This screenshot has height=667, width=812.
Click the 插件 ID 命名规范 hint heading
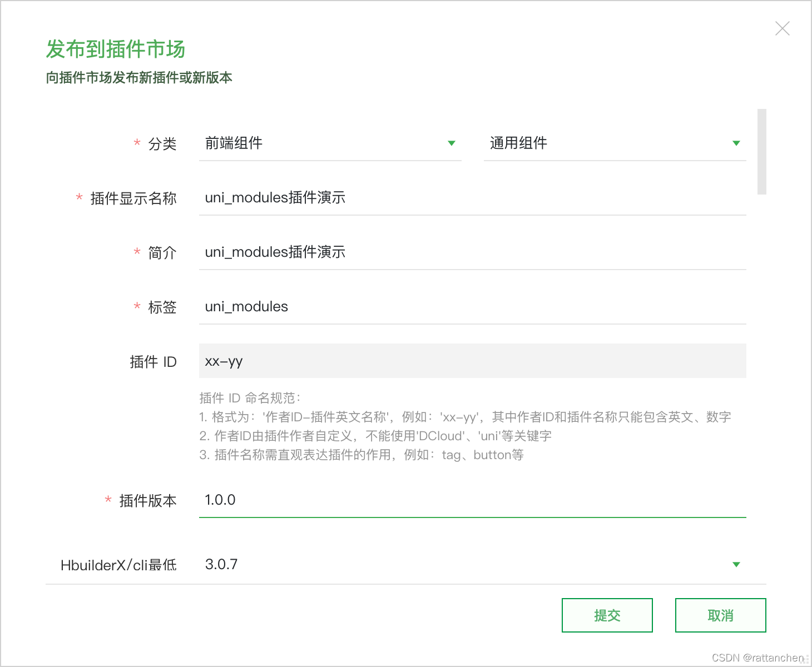(250, 398)
